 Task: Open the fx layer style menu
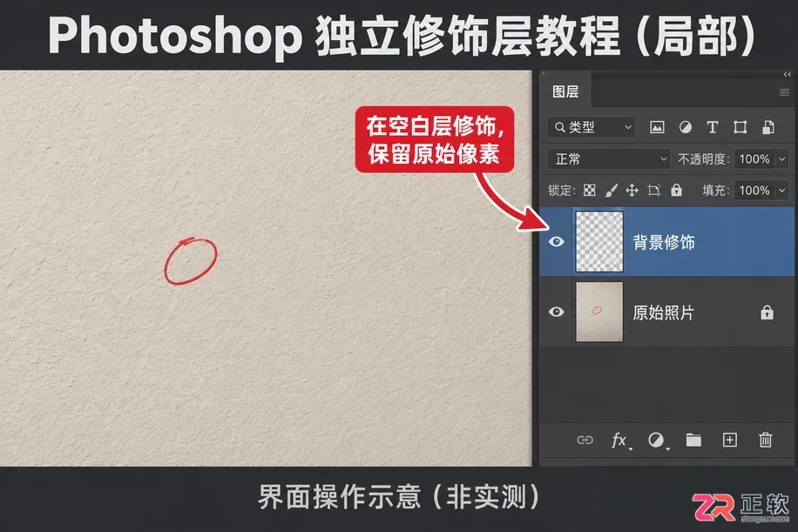click(620, 440)
